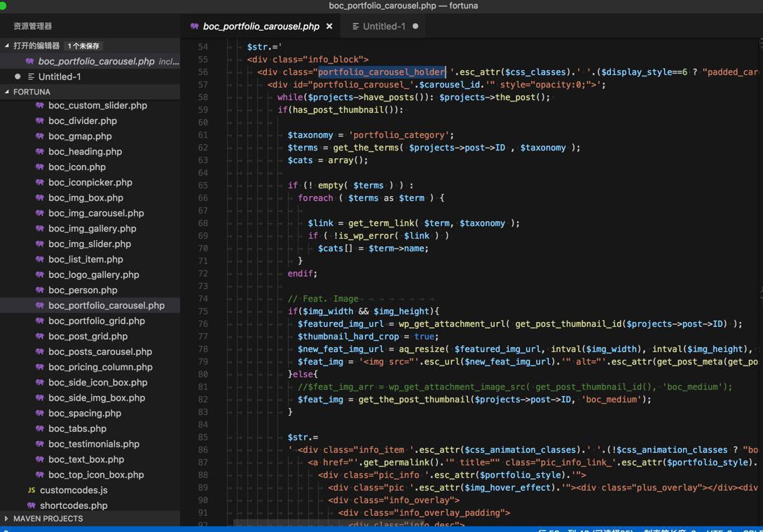Open boc_img_slider.php file
This screenshot has width=763, height=532.
90,244
